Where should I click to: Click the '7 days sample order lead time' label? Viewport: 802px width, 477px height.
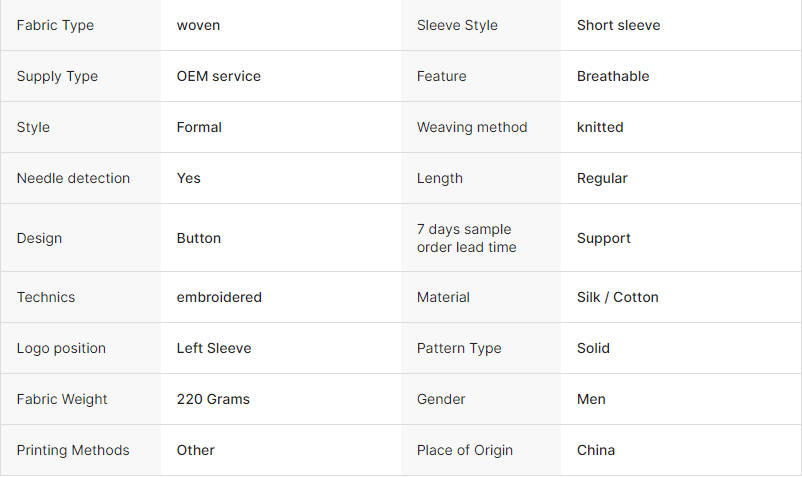pyautogui.click(x=464, y=238)
